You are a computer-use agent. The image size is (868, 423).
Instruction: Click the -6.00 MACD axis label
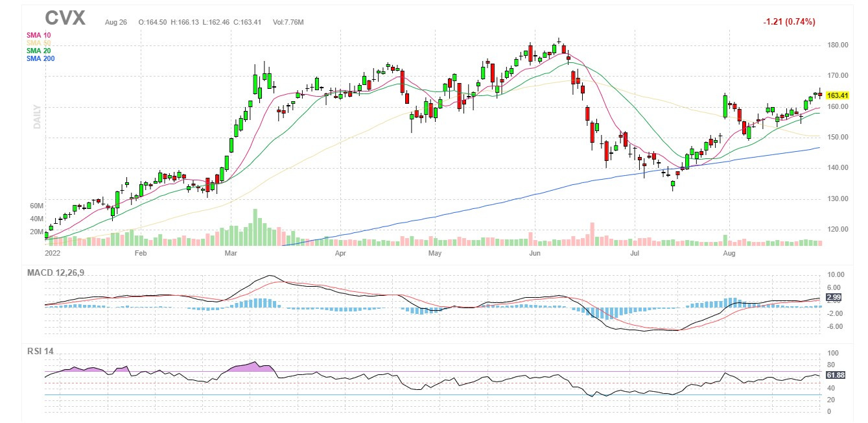[x=836, y=326]
